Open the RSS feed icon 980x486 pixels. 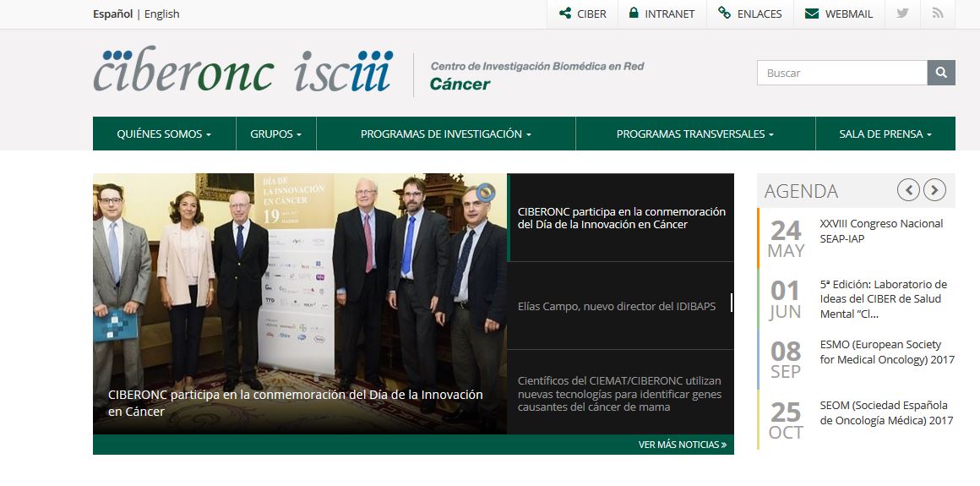pyautogui.click(x=937, y=14)
